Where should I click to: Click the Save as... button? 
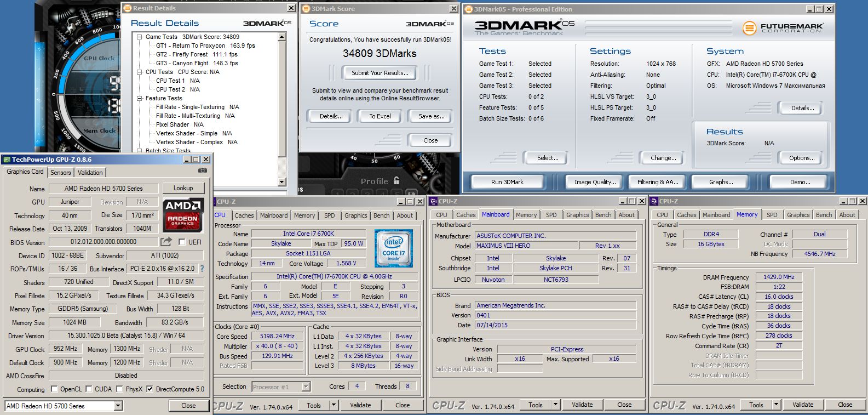[431, 116]
